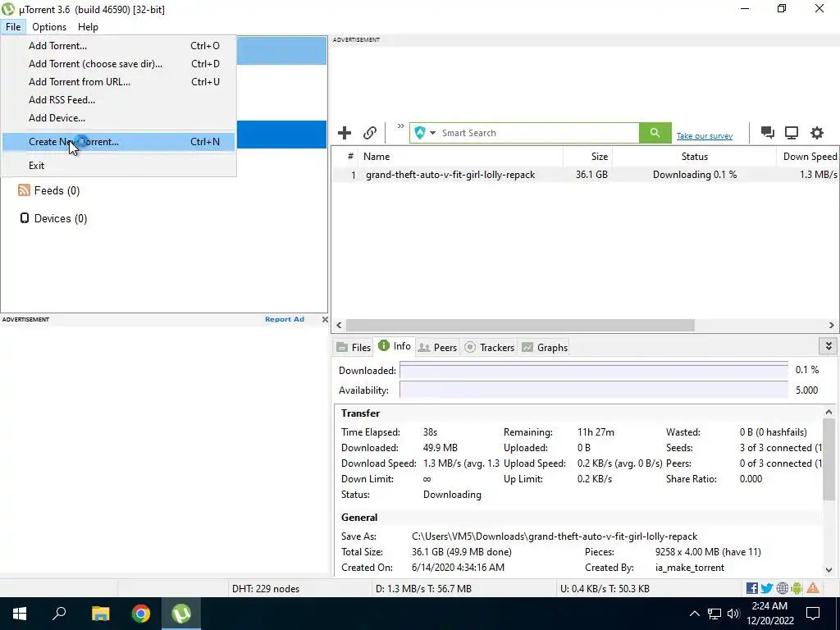The image size is (840, 630).
Task: Click the Add Torrent from URL link icon
Action: 370,133
